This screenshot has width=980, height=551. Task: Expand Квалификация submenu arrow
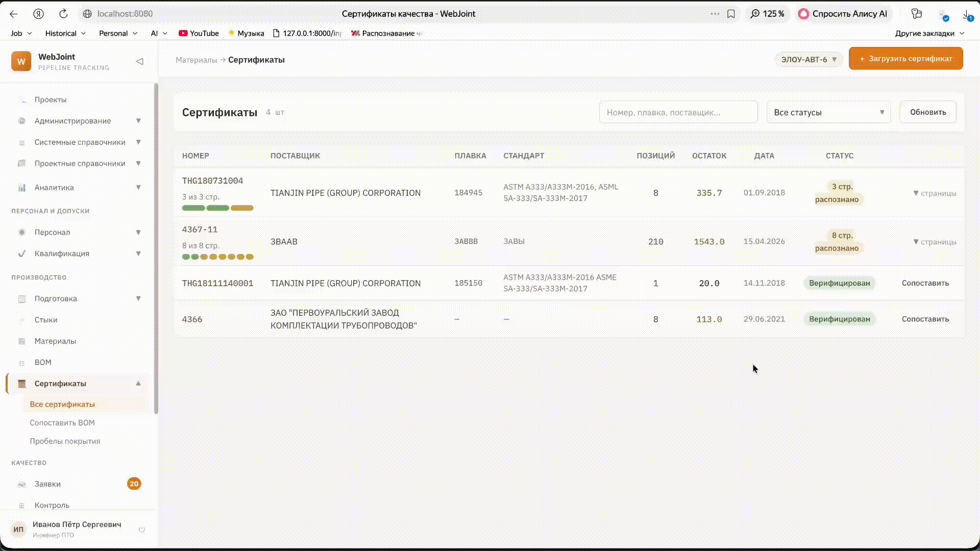[x=138, y=254]
